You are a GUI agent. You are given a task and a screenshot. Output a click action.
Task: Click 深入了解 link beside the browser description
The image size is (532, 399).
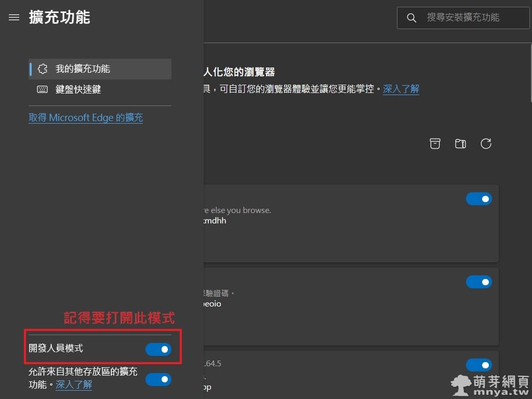(401, 89)
